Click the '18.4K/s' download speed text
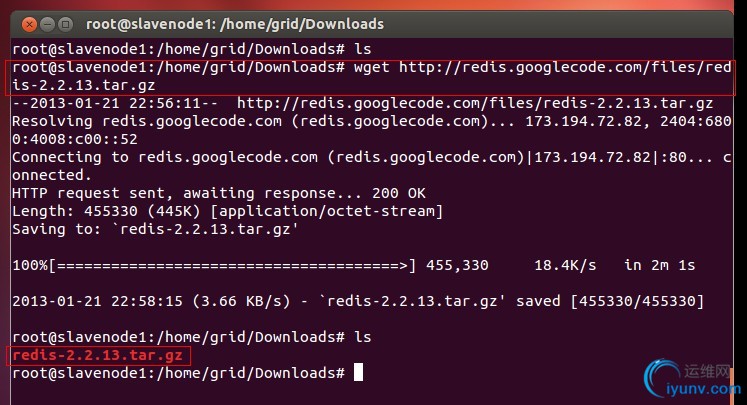This screenshot has width=747, height=405. 565,265
